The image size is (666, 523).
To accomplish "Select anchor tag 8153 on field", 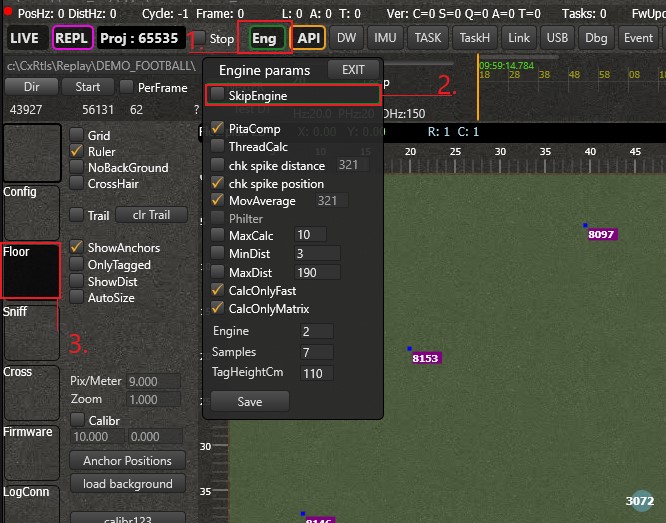I will pos(426,358).
